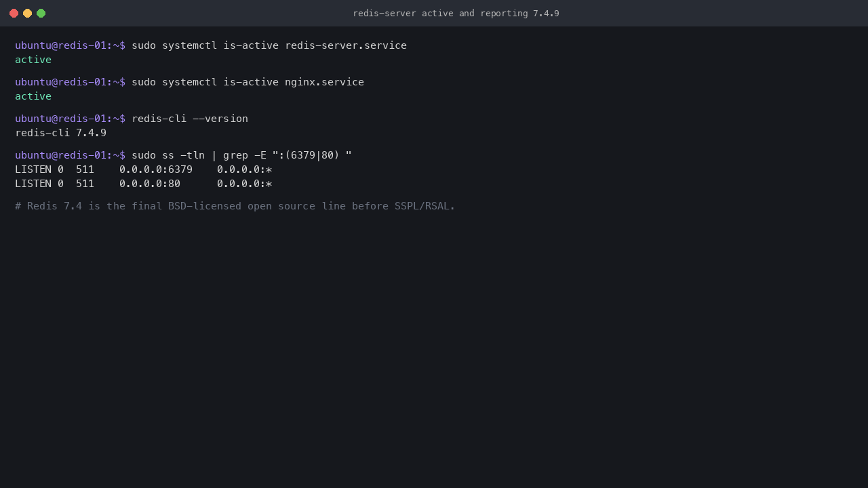
Task: Click the prompt 'ubuntu@redis-01:~$' before redis-cli --version
Action: coord(70,119)
